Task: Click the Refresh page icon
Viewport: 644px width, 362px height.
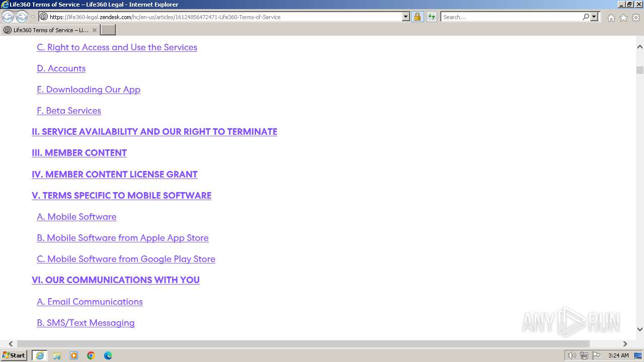Action: [x=432, y=17]
